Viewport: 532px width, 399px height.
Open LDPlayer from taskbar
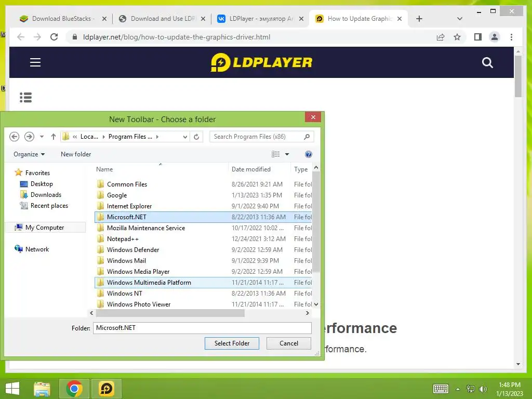pyautogui.click(x=106, y=389)
